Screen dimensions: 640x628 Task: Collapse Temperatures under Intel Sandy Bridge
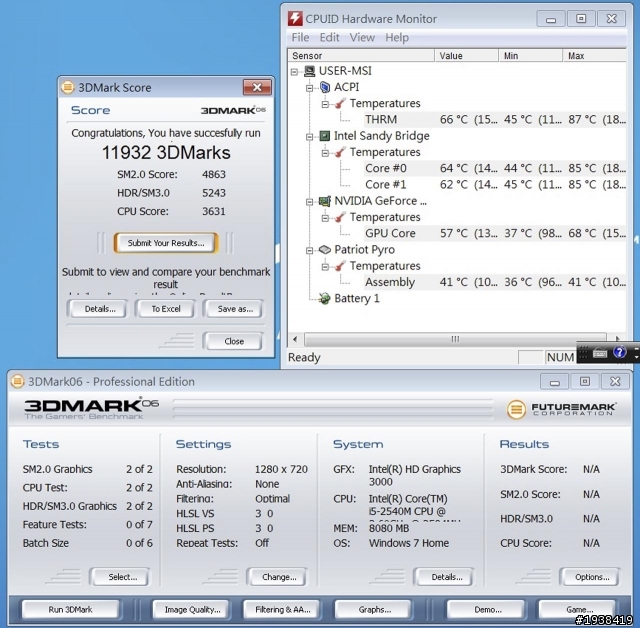coord(325,153)
